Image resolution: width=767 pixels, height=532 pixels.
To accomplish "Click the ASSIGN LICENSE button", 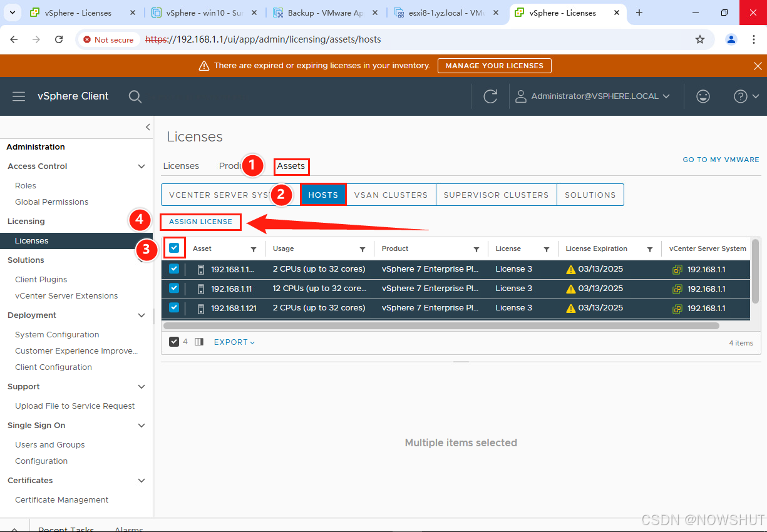I will pyautogui.click(x=200, y=222).
